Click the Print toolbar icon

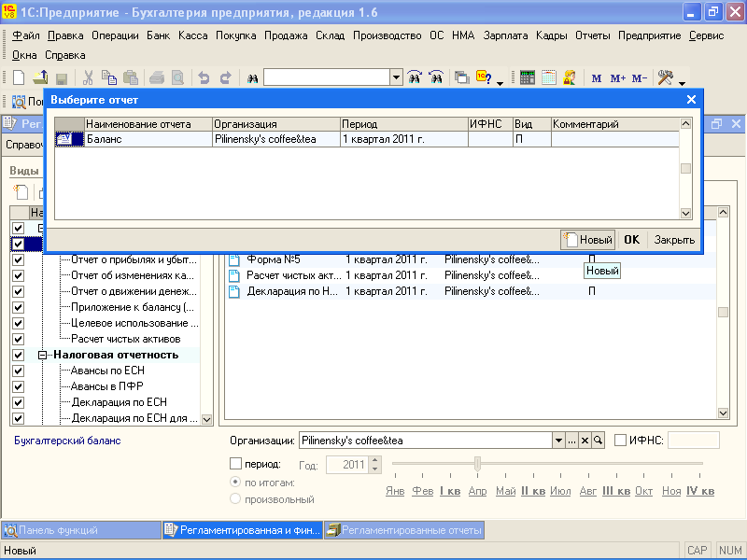pos(157,77)
